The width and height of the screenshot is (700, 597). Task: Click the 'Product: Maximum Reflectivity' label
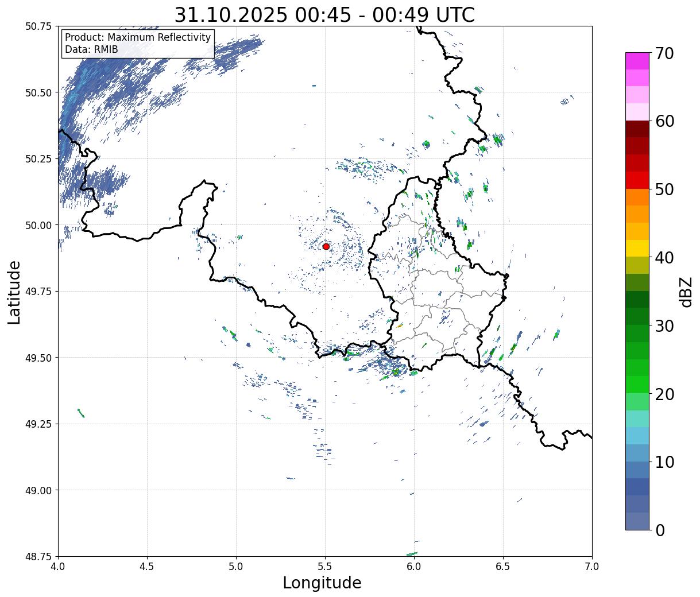138,37
